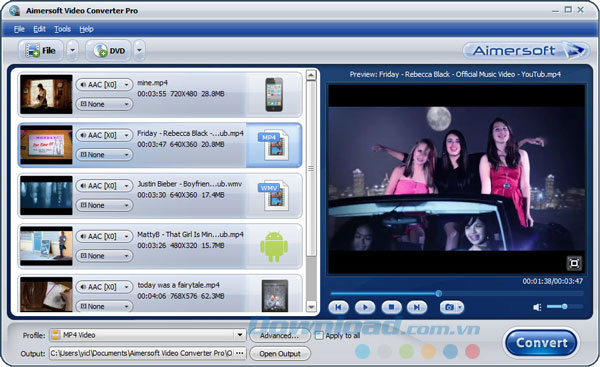Click the mine.mp4 file name
The width and height of the screenshot is (600, 367).
[152, 83]
